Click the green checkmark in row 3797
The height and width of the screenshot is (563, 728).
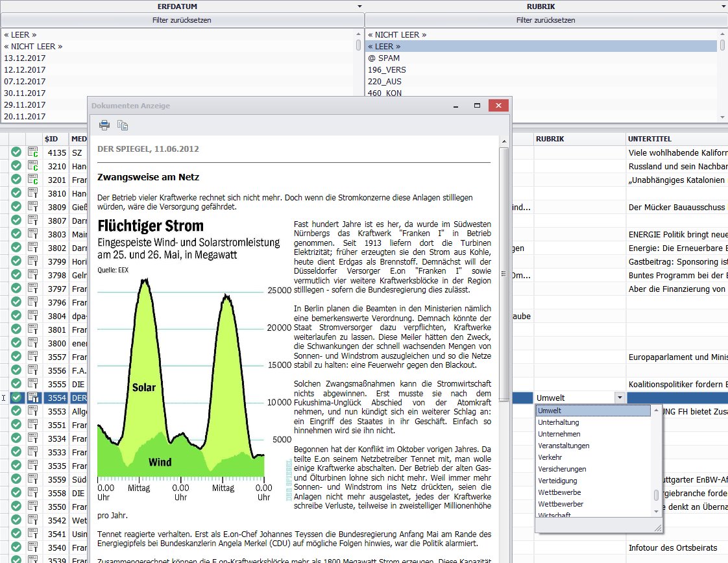tap(16, 288)
